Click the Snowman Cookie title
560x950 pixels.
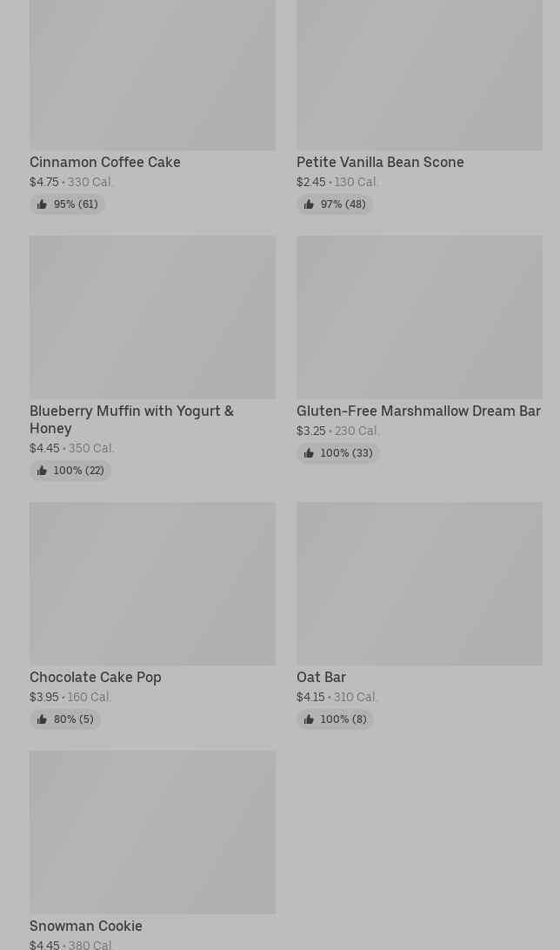click(x=86, y=926)
